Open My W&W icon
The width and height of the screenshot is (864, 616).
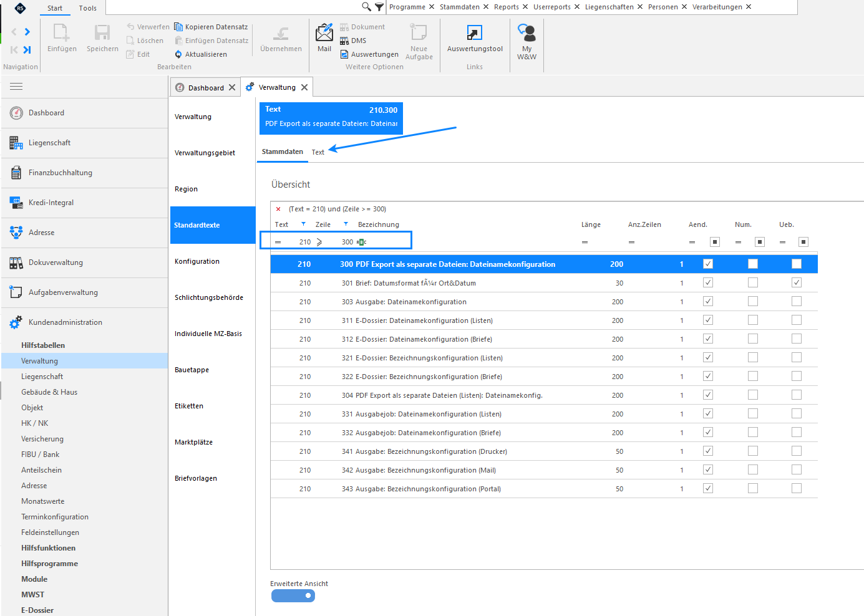tap(527, 32)
